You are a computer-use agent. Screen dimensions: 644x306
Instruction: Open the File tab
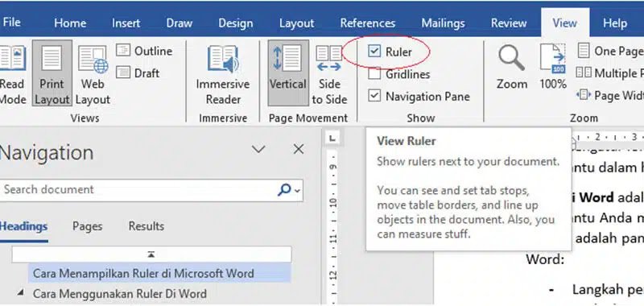tap(11, 23)
